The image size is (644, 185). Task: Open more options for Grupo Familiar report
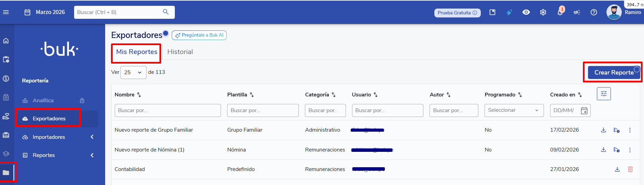click(630, 130)
